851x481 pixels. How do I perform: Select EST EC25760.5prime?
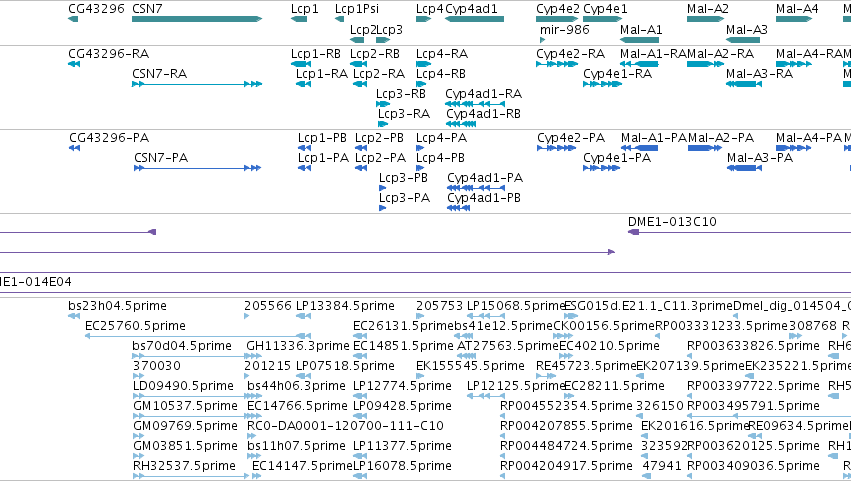[x=135, y=326]
